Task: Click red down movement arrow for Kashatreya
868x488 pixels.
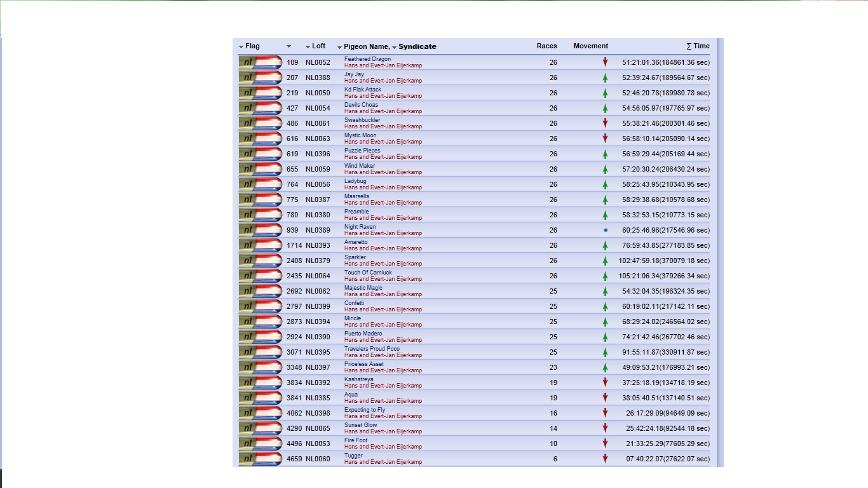Action: pyautogui.click(x=606, y=383)
